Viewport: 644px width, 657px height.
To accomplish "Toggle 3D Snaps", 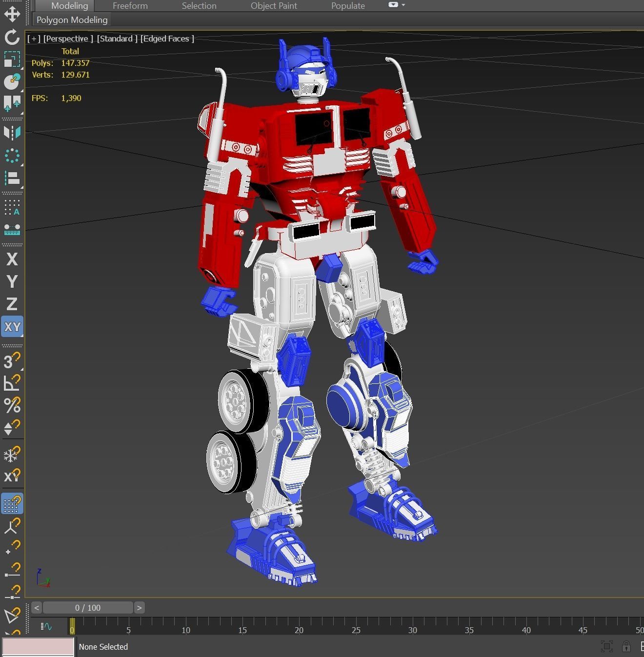I will (x=12, y=361).
